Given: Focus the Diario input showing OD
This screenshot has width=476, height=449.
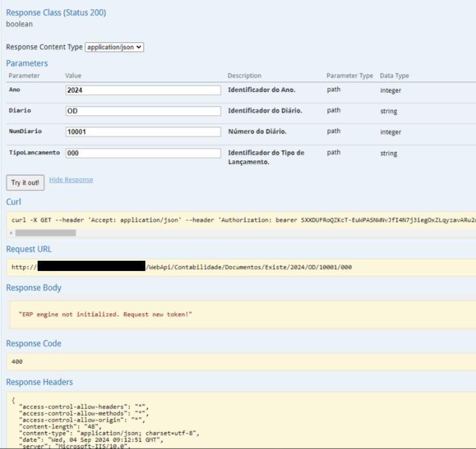Looking at the screenshot, I should 143,111.
